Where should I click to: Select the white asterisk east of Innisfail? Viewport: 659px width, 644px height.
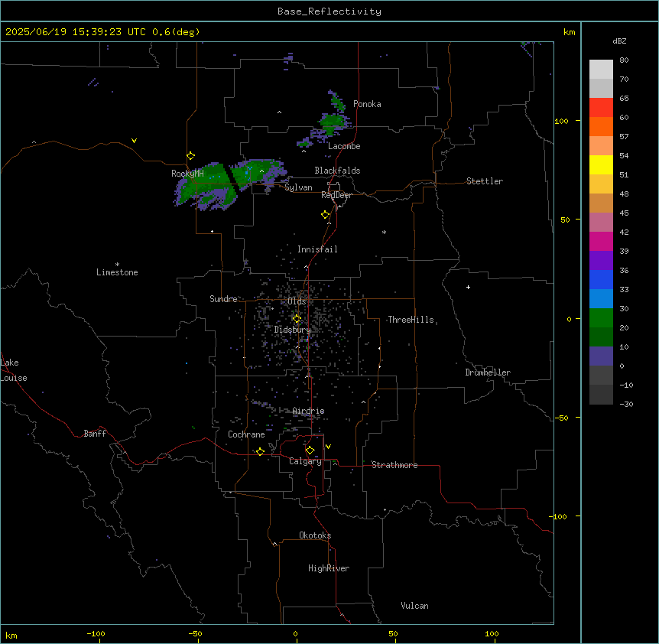384,232
